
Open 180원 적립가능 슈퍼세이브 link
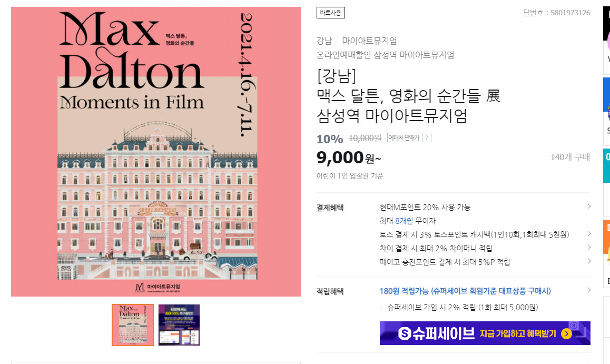(x=465, y=291)
